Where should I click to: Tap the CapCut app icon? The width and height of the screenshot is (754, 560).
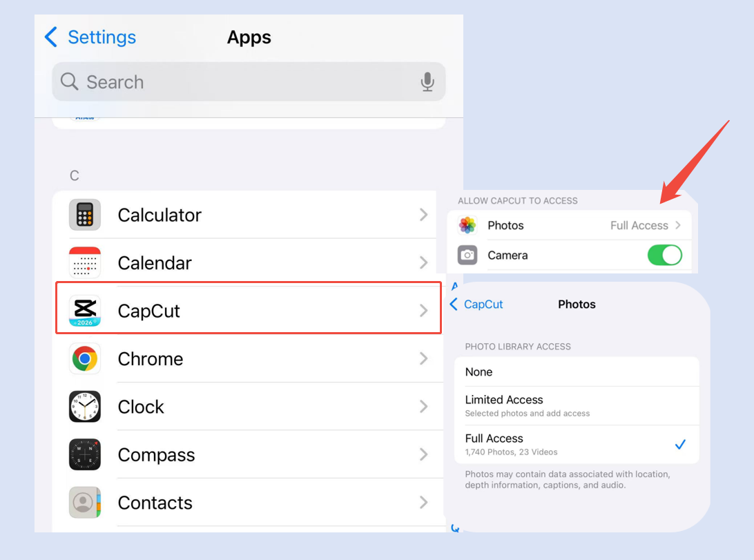click(x=85, y=311)
